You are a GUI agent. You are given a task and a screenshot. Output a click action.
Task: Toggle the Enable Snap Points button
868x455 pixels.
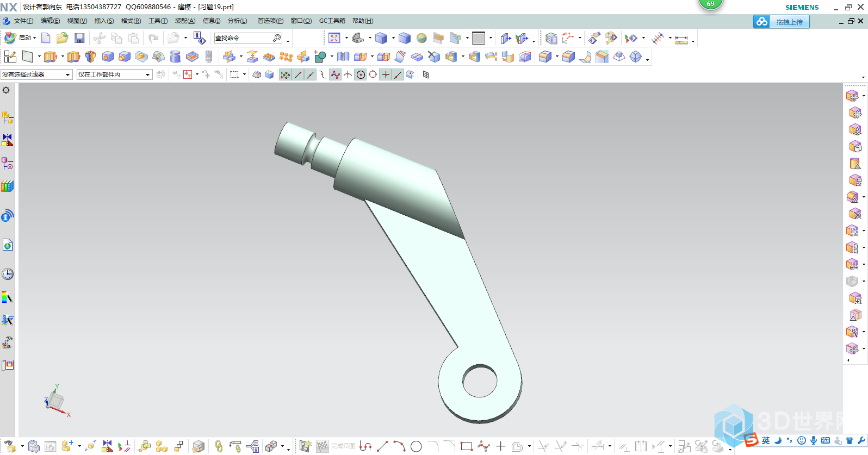click(x=286, y=74)
